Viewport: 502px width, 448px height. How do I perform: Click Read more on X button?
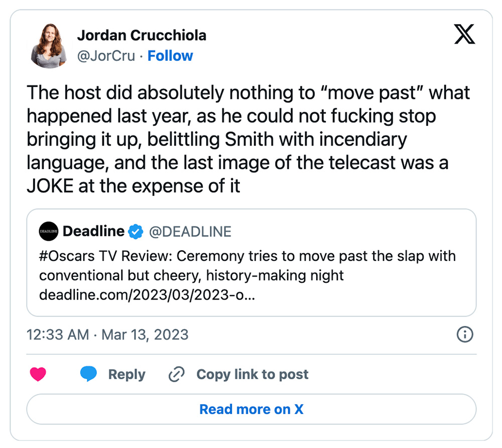pos(252,409)
